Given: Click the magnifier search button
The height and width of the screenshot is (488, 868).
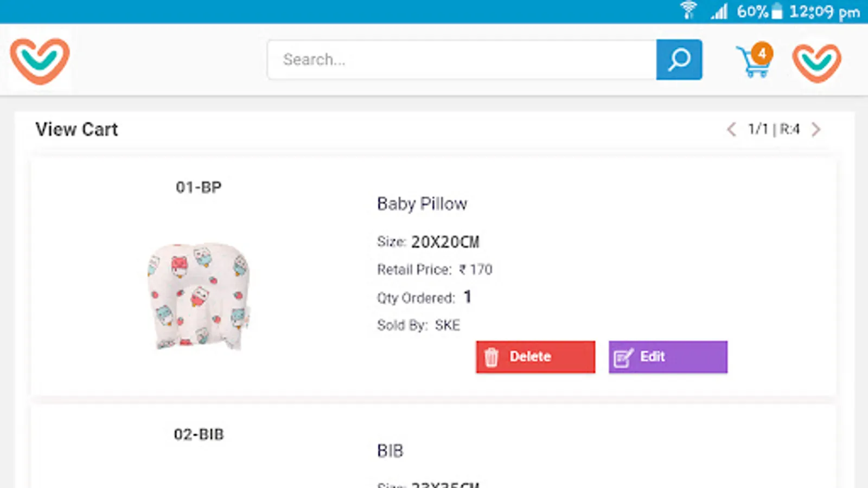Looking at the screenshot, I should coord(679,60).
